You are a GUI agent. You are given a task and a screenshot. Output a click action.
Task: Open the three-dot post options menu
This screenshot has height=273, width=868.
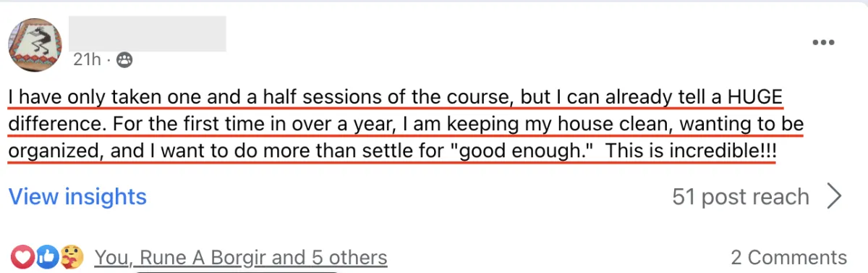click(x=824, y=43)
